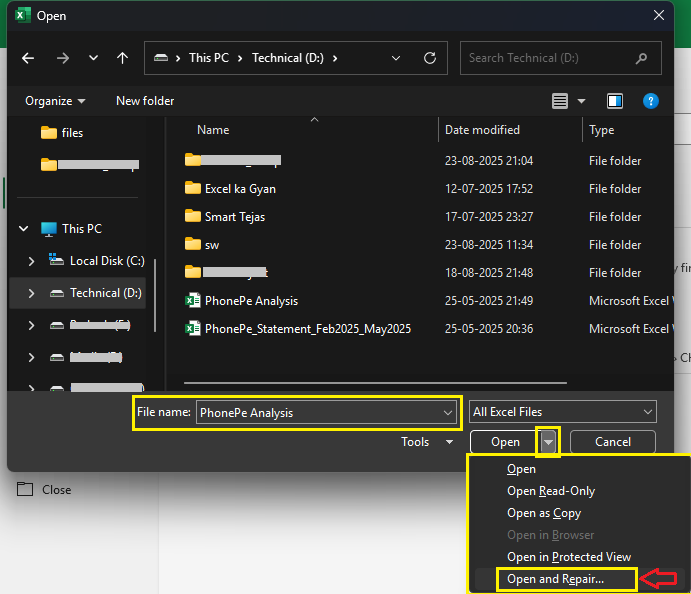This screenshot has width=691, height=594.
Task: Click the Smart Tejas folder icon
Action: coord(193,216)
